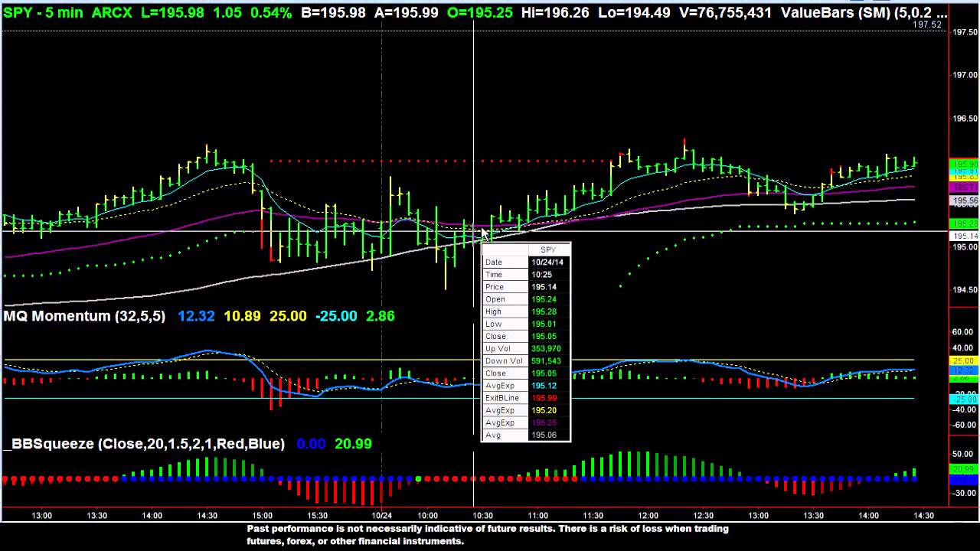Click the -30.00 squeeze axis label

964,493
